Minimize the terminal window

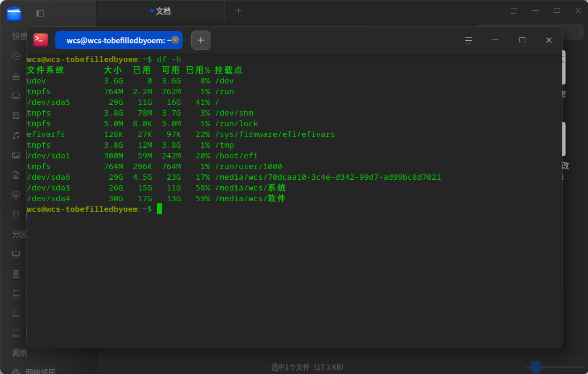(495, 40)
